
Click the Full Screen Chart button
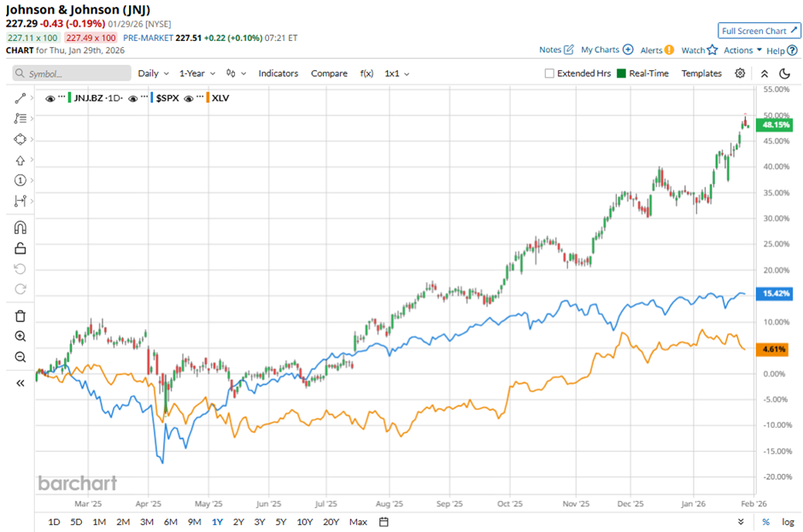[759, 31]
